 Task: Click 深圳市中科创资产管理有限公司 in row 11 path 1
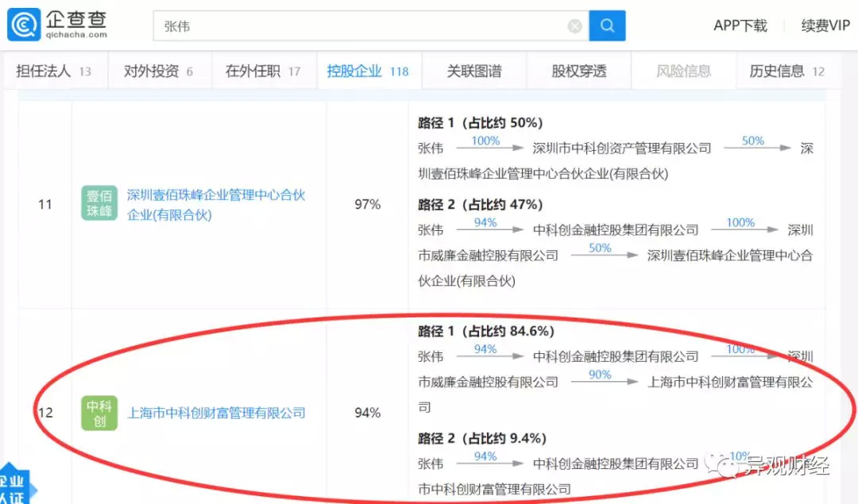click(622, 148)
